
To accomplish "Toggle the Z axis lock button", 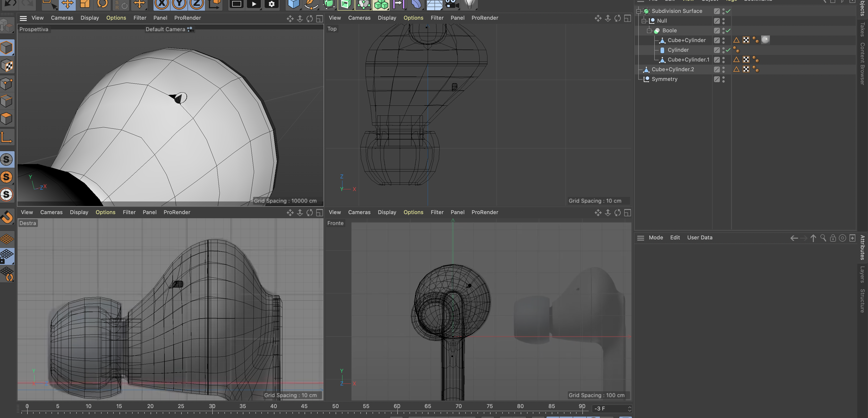I will [x=196, y=4].
